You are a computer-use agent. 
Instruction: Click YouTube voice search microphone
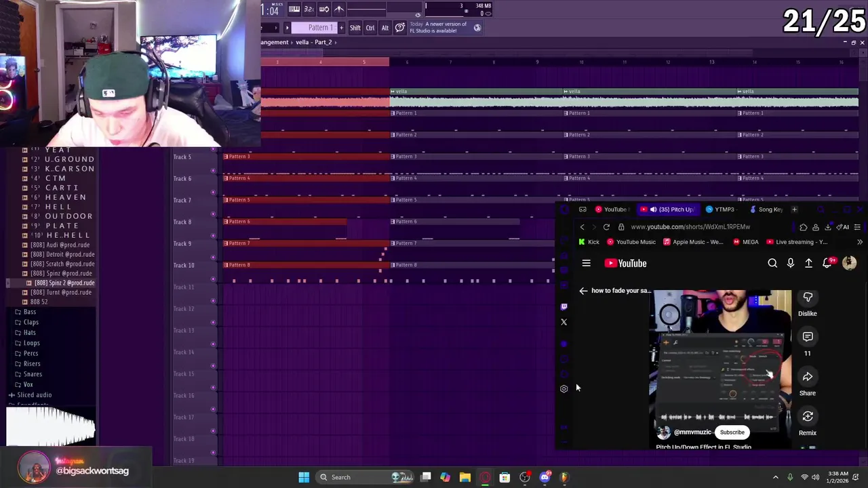(791, 263)
